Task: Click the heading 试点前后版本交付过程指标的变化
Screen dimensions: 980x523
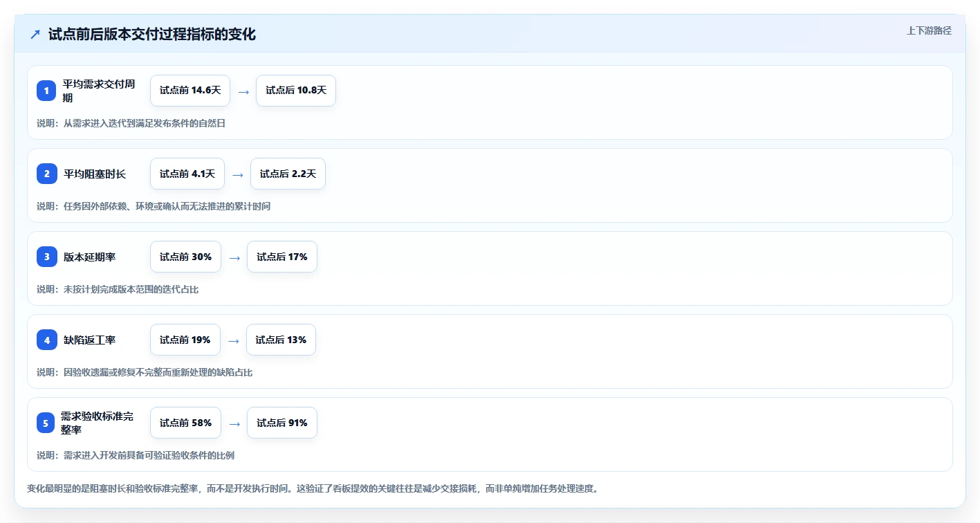Action: coord(152,34)
